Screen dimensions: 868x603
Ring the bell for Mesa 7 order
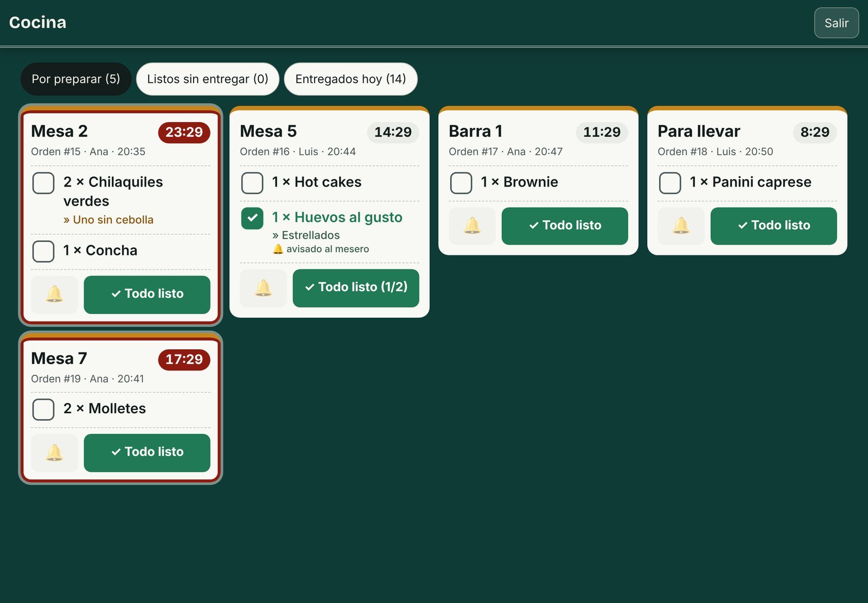coord(54,453)
